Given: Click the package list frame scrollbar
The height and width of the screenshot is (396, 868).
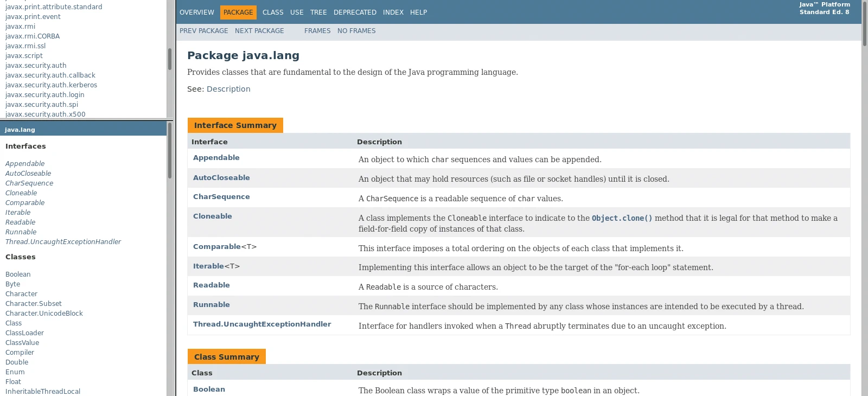Looking at the screenshot, I should 170,60.
